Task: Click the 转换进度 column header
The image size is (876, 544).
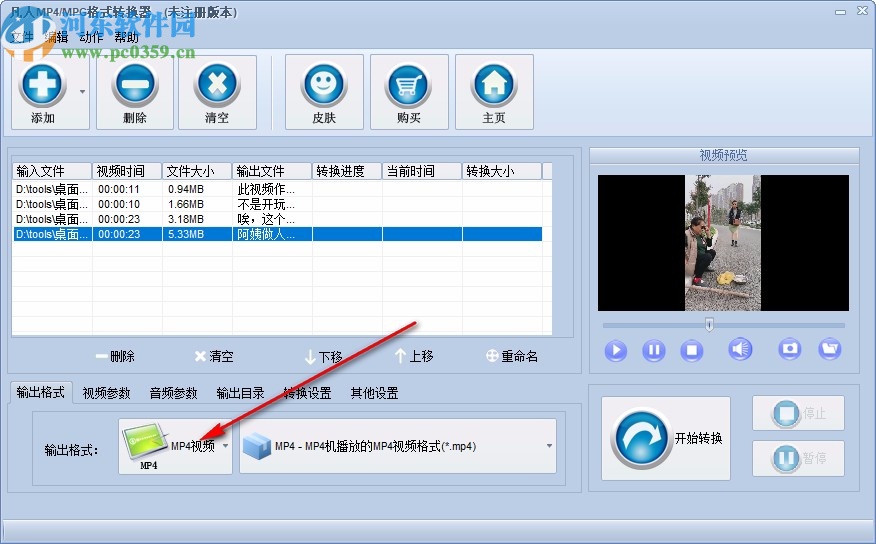Action: click(x=347, y=171)
